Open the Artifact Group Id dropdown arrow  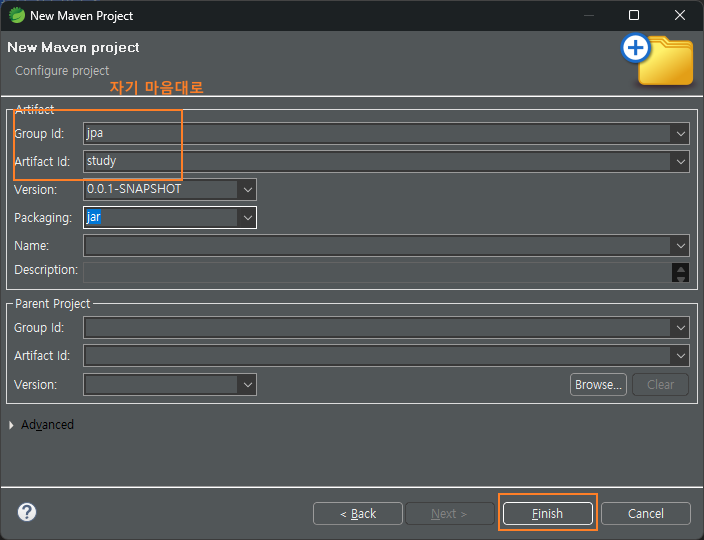tap(680, 134)
